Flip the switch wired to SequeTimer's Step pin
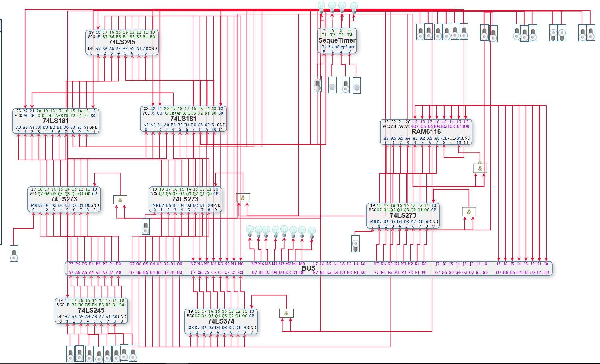Image resolution: width=600 pixels, height=364 pixels. click(x=346, y=85)
